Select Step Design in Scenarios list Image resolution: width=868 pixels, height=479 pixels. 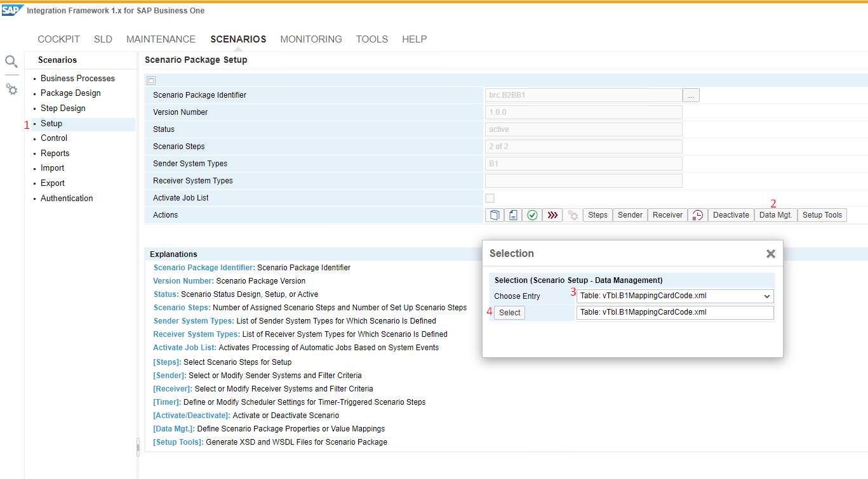63,108
